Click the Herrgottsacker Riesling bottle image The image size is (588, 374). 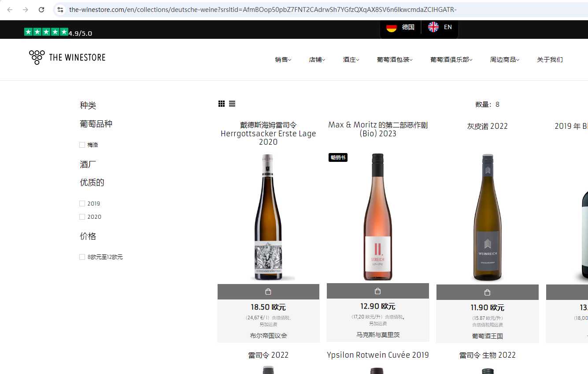[x=268, y=217]
